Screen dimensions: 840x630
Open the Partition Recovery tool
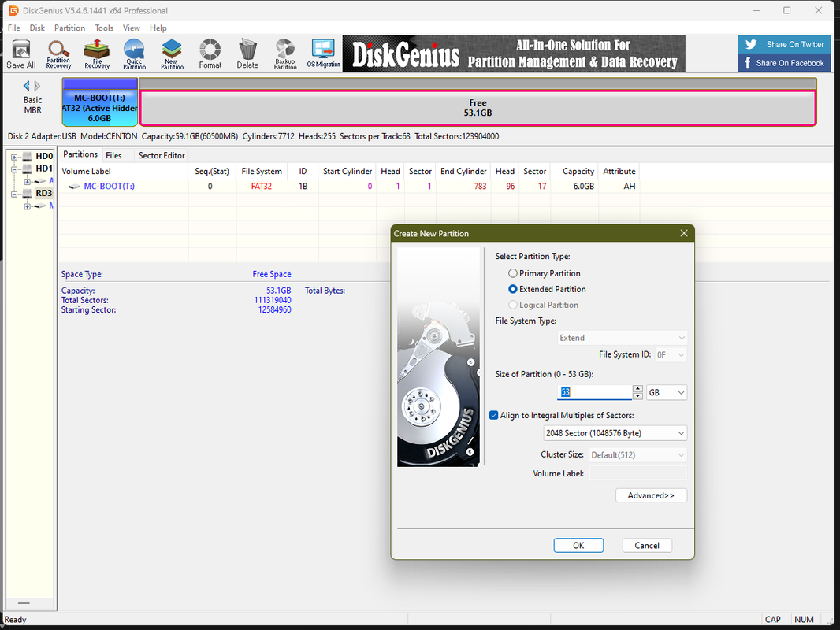[58, 54]
